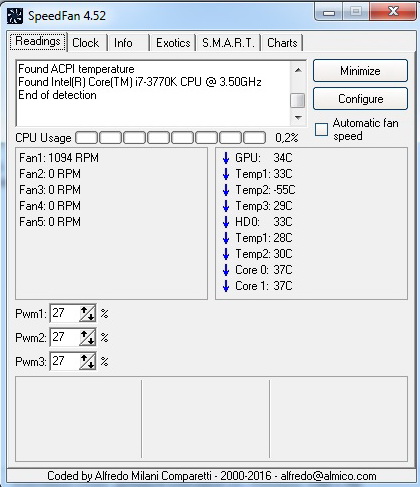
Task: Click the log scrollbar down arrow
Action: coord(298,117)
